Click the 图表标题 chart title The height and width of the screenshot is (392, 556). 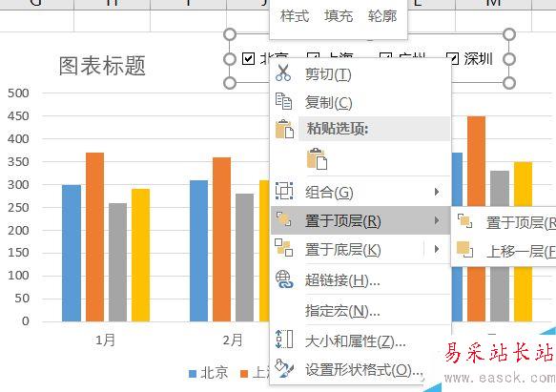102,66
